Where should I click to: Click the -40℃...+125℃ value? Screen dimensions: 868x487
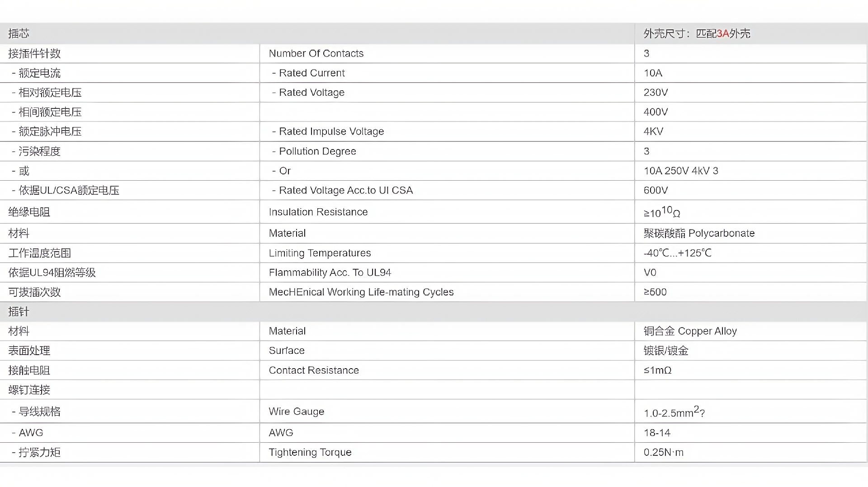(x=677, y=253)
